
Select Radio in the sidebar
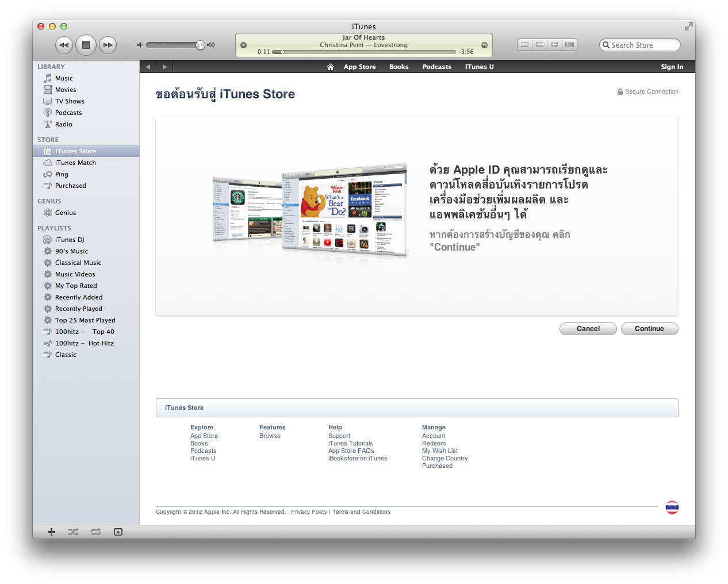coord(86,124)
